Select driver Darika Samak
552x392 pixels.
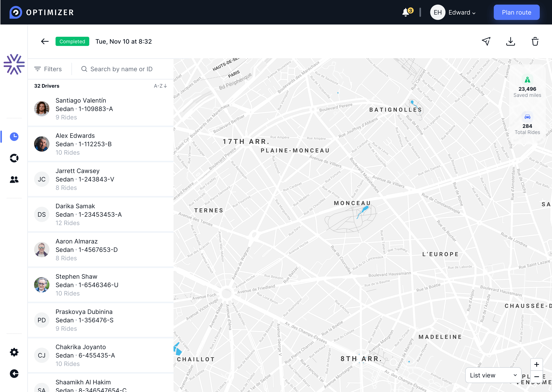pyautogui.click(x=100, y=215)
